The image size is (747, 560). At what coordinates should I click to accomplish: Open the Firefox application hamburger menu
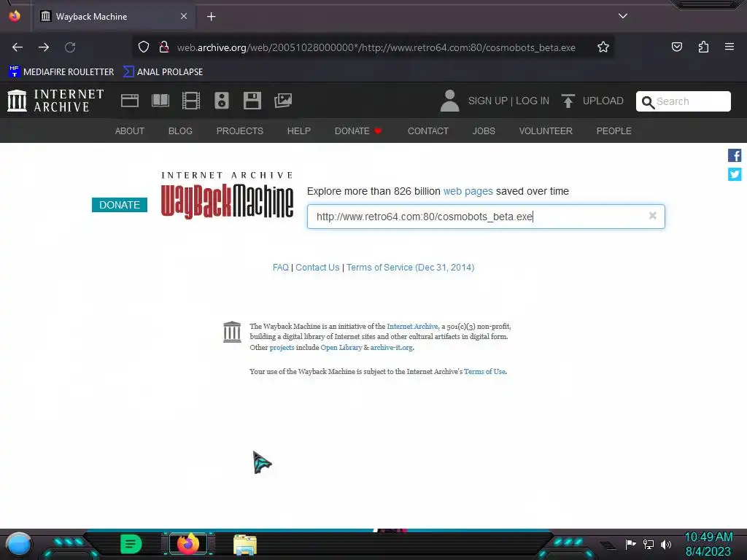click(x=729, y=47)
